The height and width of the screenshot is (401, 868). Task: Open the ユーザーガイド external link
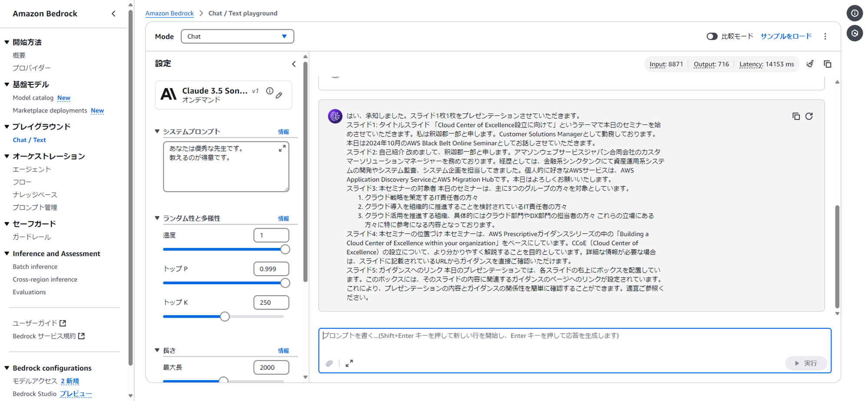point(39,323)
